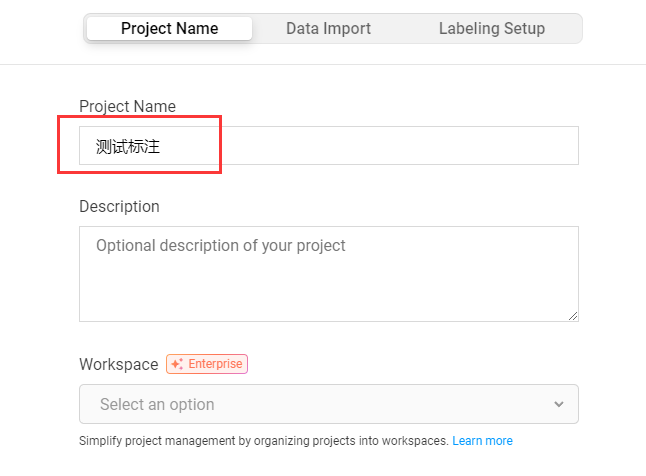Click the Workspace dropdown chevron arrow

click(x=558, y=404)
